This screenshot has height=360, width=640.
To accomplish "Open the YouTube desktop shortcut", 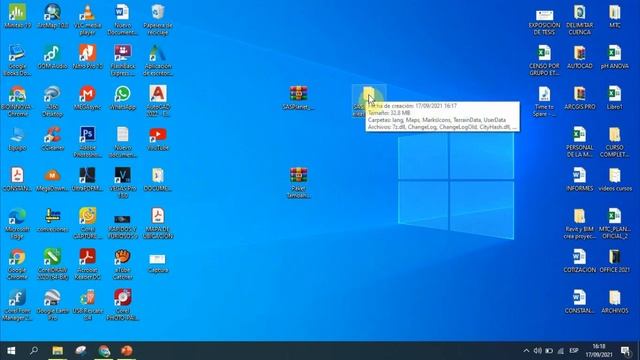I will point(158,139).
